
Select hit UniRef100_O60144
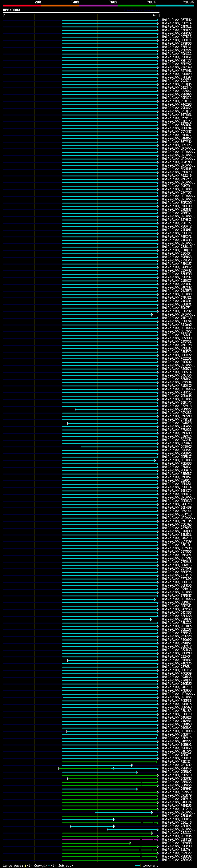177,511
